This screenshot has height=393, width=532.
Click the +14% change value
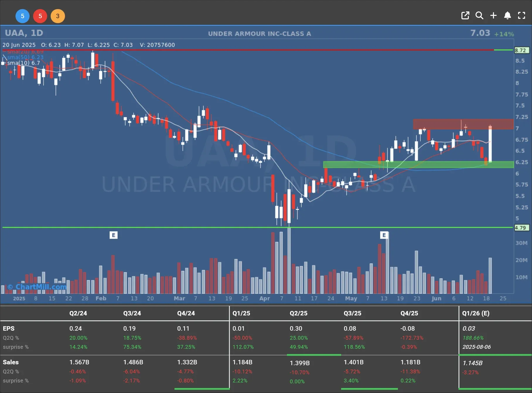pyautogui.click(x=504, y=34)
